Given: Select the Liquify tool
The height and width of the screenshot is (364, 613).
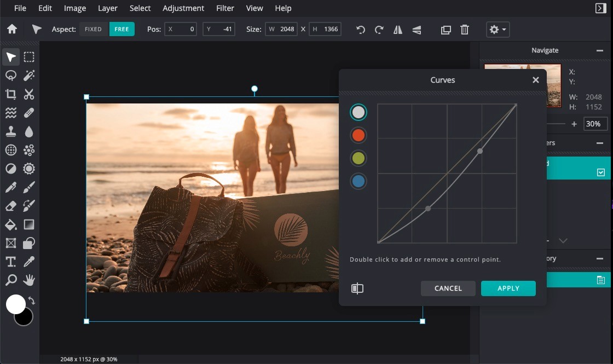Looking at the screenshot, I should 10,113.
